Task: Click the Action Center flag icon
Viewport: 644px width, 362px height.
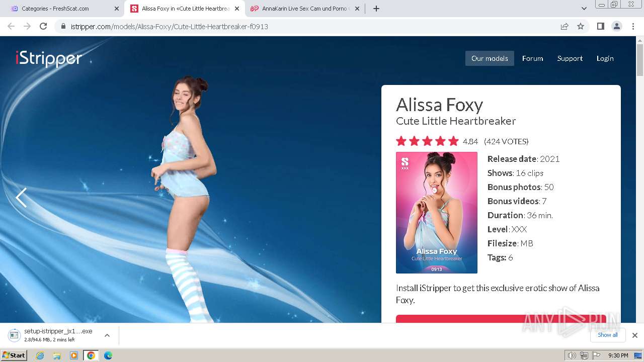Action: [x=596, y=355]
